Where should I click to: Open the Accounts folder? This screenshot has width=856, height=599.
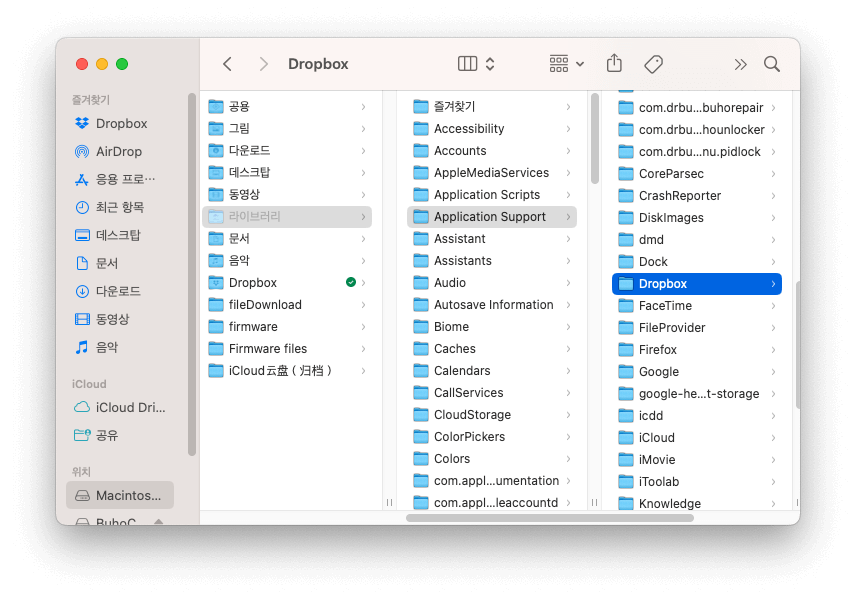(x=492, y=151)
